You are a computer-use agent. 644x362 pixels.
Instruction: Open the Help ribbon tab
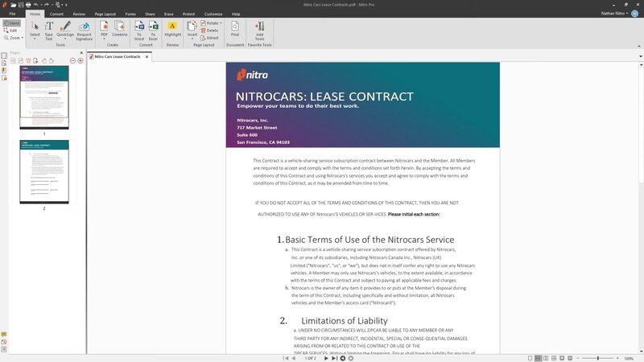pyautogui.click(x=236, y=14)
